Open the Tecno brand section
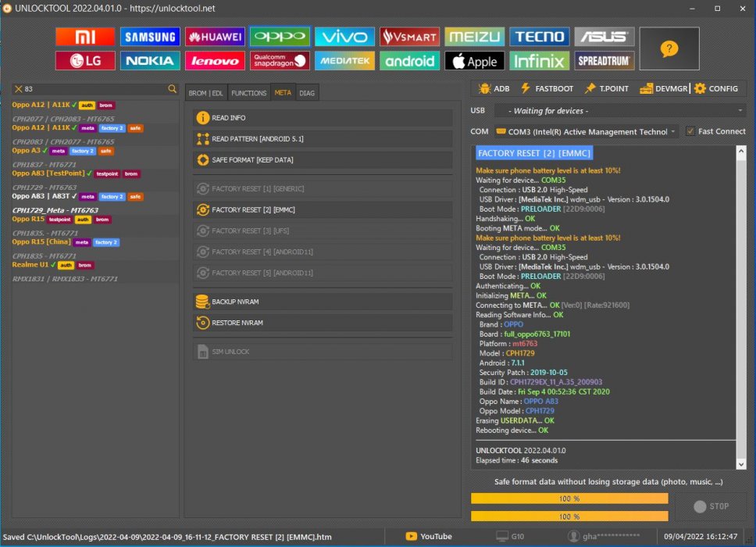 539,37
